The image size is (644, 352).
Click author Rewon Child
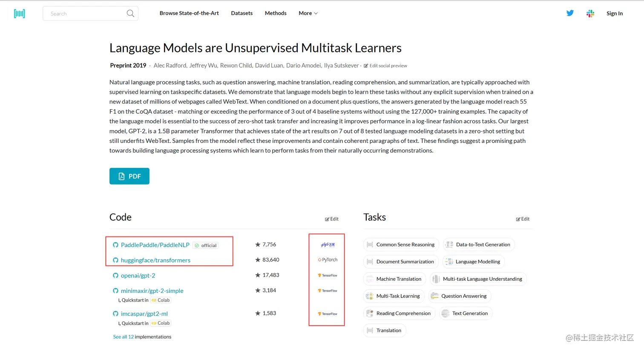pos(236,66)
